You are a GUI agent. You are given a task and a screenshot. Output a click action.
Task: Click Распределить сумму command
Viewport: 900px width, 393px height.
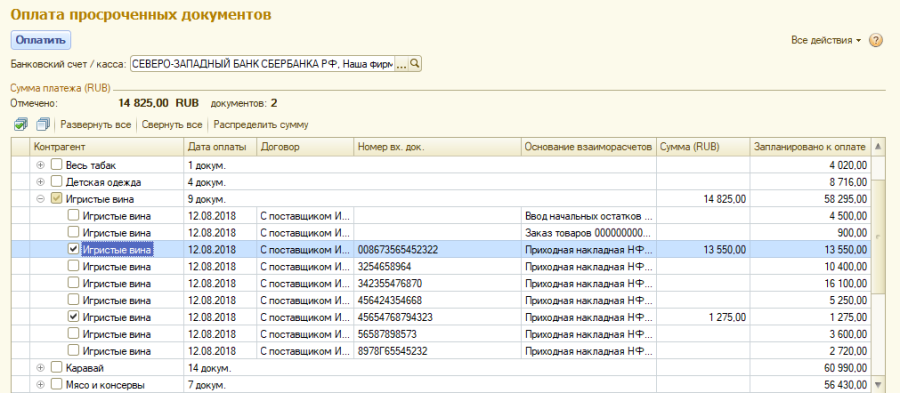(x=261, y=124)
